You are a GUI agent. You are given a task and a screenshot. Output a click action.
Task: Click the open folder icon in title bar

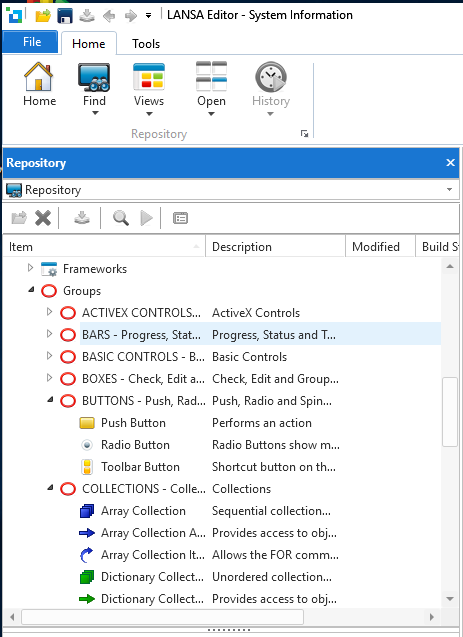tap(43, 16)
